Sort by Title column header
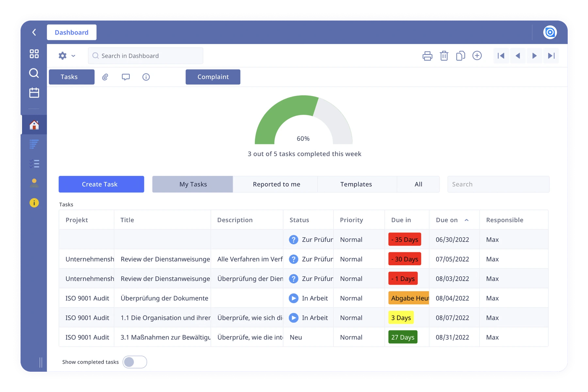The image size is (588, 392). coord(162,220)
